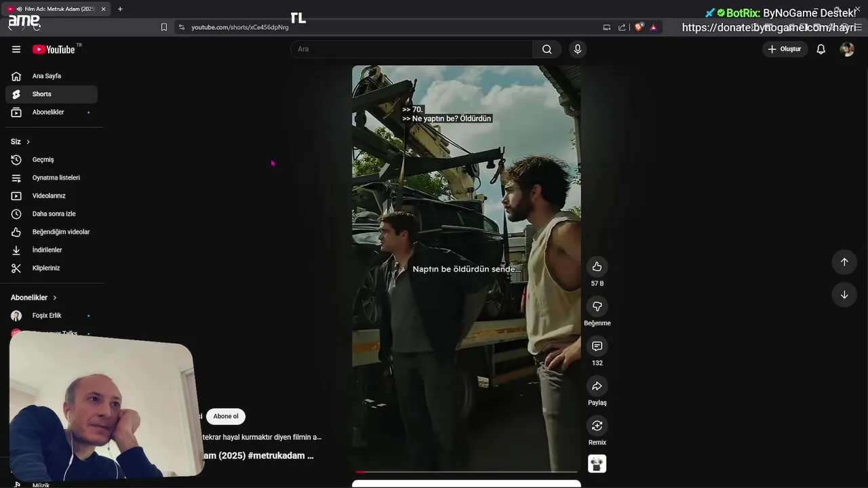Image resolution: width=868 pixels, height=488 pixels.
Task: Open the account avatar menu
Action: pyautogui.click(x=847, y=49)
